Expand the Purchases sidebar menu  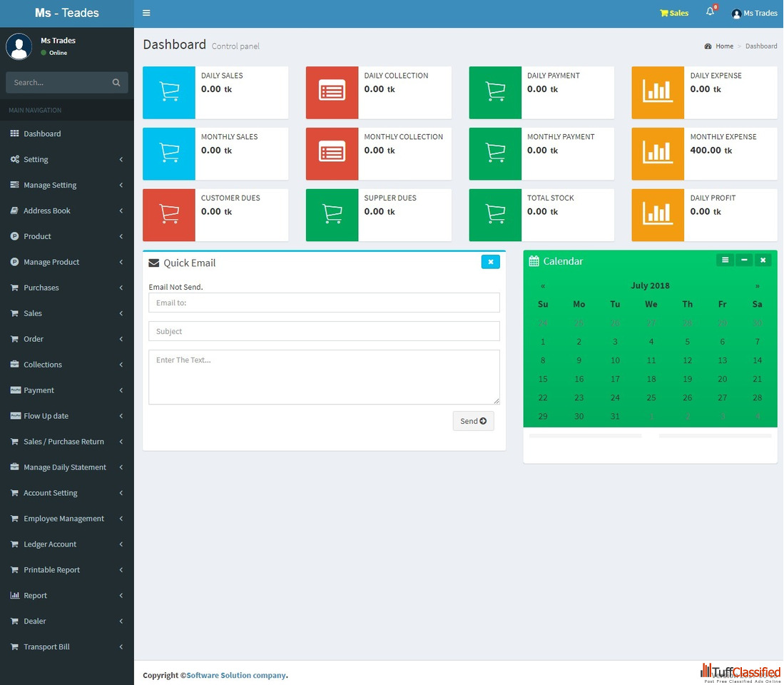41,288
